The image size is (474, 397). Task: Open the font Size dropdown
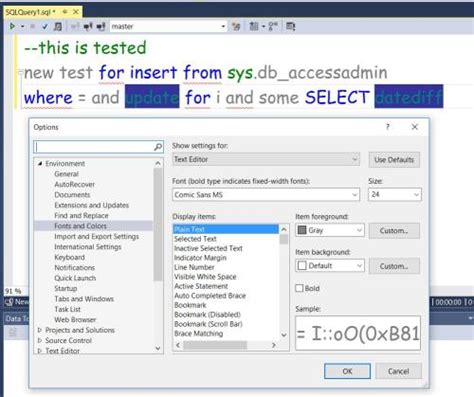[x=395, y=195]
